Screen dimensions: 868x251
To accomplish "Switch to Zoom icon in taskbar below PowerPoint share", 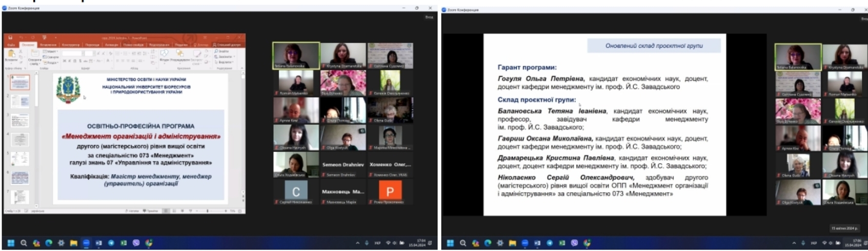I will click(86, 243).
